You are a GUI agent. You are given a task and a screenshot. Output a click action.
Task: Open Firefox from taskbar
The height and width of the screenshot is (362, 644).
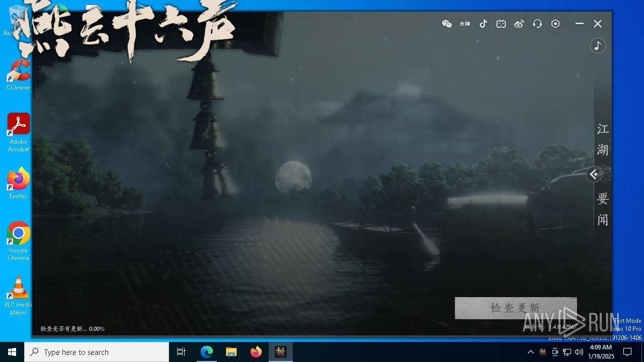[x=256, y=352]
